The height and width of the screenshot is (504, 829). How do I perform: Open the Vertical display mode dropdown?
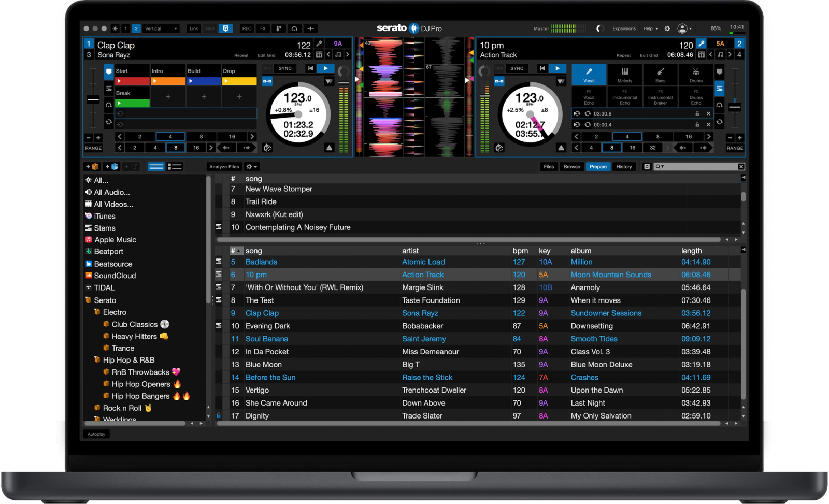click(x=161, y=28)
